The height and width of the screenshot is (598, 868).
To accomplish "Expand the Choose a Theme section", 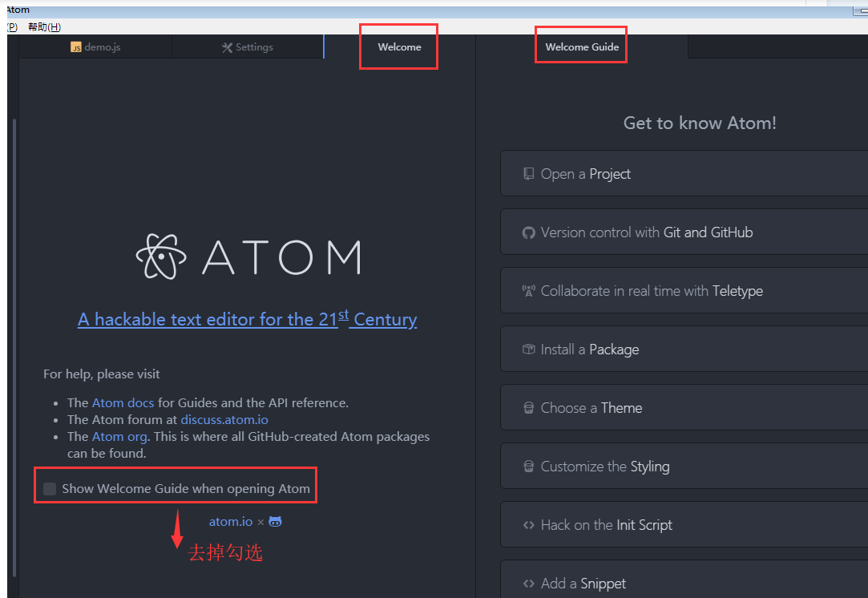I will (684, 407).
